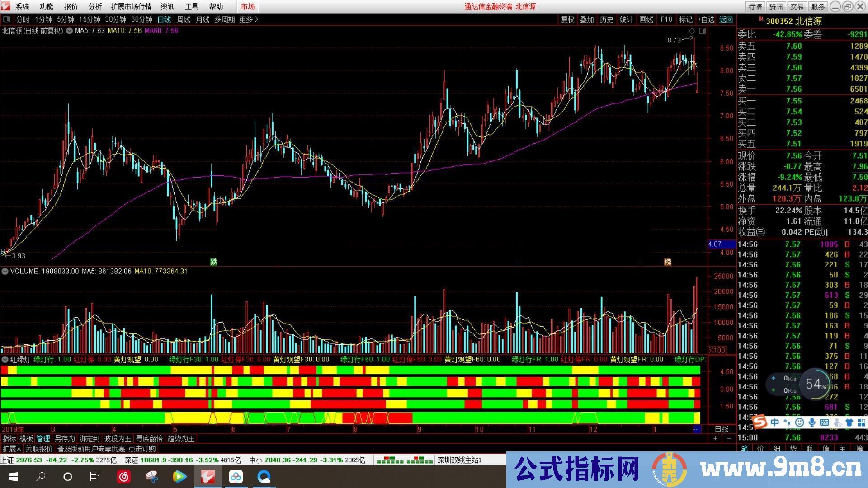Open the soft keyboard icon in Sogou bar
The image size is (868, 488).
(x=824, y=422)
